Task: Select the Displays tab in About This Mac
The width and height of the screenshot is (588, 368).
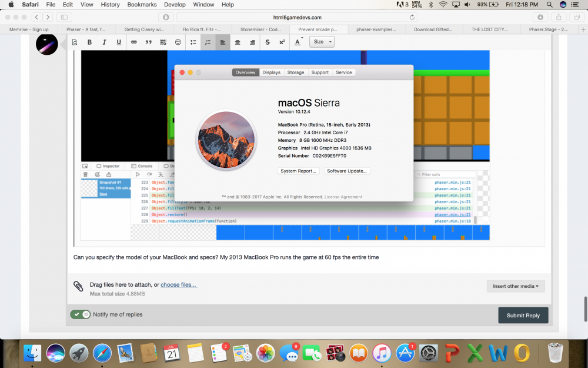Action: [272, 72]
